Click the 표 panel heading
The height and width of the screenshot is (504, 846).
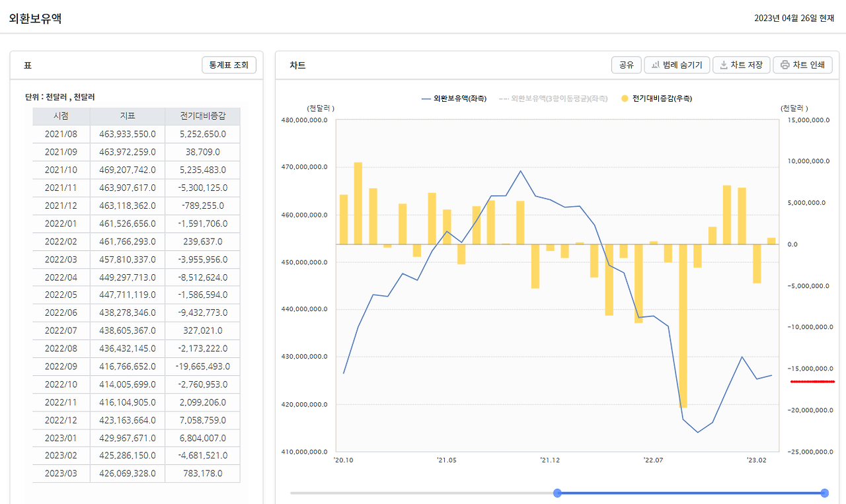(28, 65)
